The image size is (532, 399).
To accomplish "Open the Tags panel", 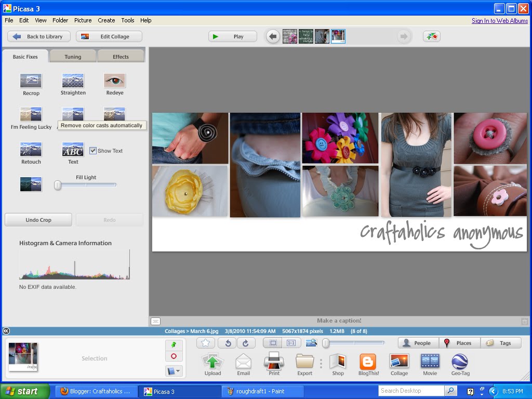I will coord(501,343).
